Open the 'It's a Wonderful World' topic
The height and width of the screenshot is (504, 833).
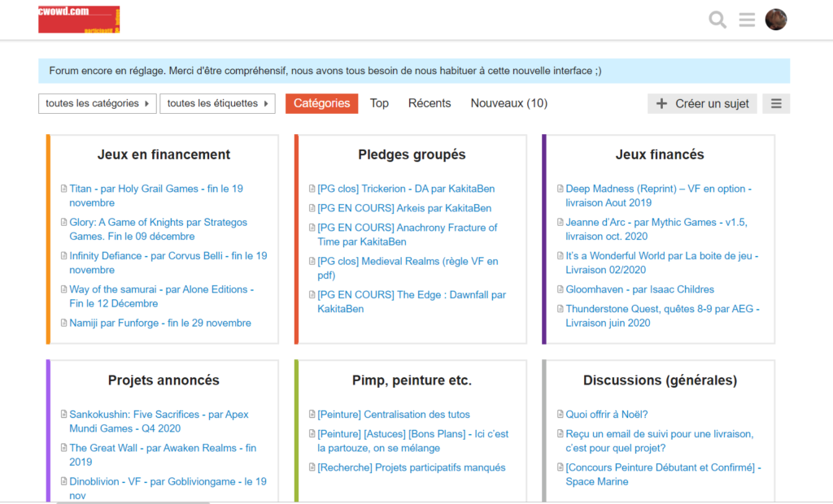[x=662, y=263]
